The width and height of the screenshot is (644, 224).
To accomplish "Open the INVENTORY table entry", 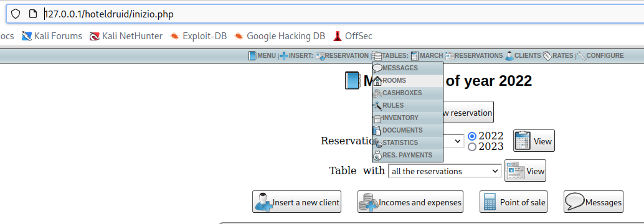I will pyautogui.click(x=407, y=118).
